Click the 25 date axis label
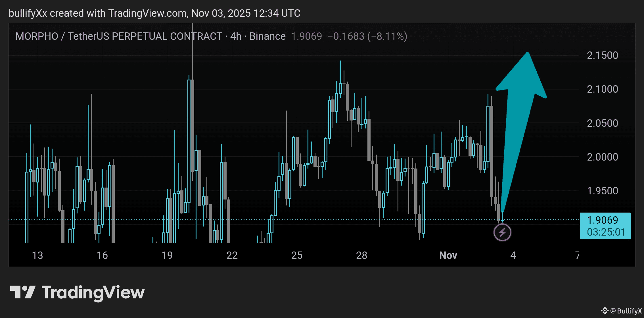 [297, 255]
